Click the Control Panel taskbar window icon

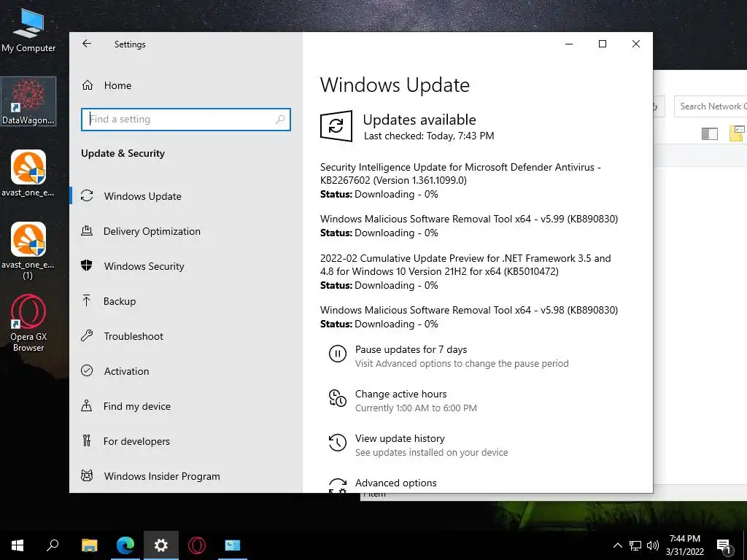tap(233, 545)
